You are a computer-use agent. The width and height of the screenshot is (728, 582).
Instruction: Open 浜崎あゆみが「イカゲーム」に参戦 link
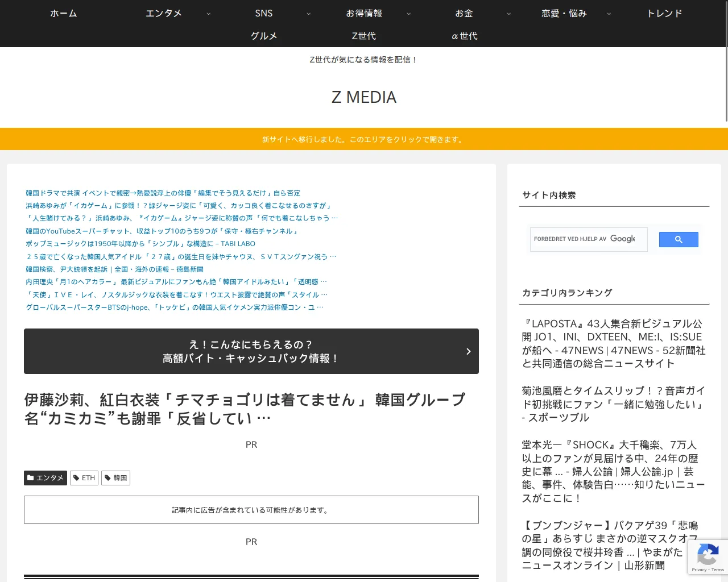[179, 206]
